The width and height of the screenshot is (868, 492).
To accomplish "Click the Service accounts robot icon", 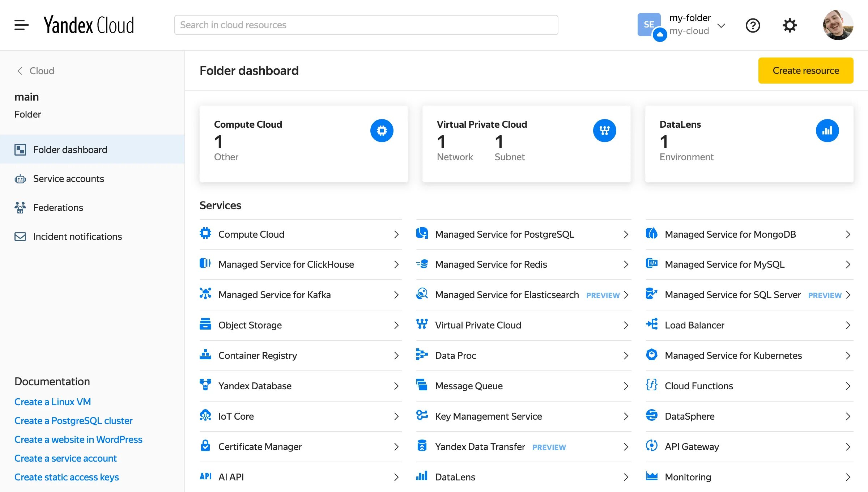I will 20,179.
